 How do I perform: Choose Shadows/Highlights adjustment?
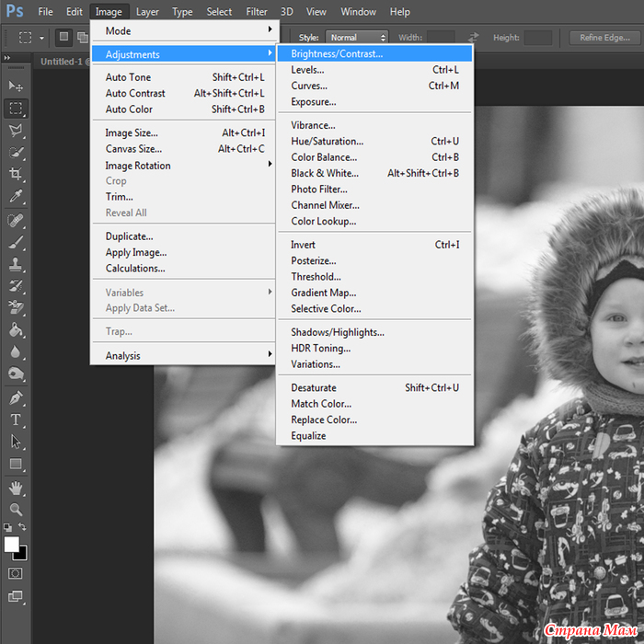(374, 332)
